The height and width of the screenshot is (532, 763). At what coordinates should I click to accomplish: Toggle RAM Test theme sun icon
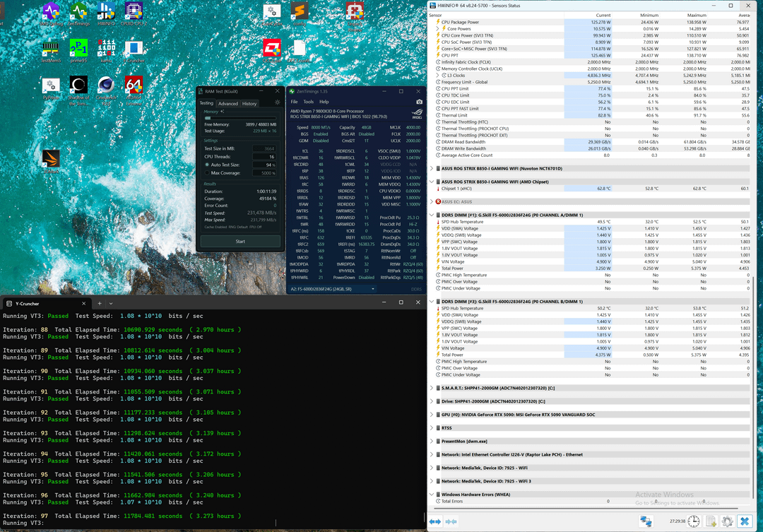coord(278,102)
